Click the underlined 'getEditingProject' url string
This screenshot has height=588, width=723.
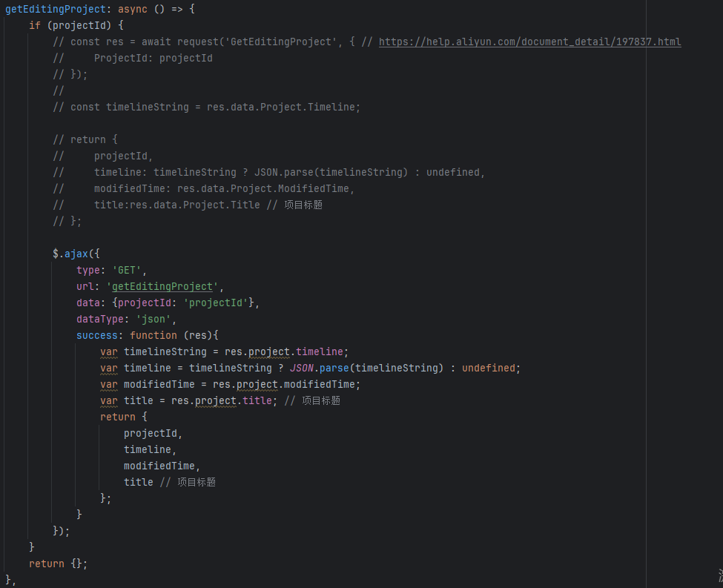(162, 286)
